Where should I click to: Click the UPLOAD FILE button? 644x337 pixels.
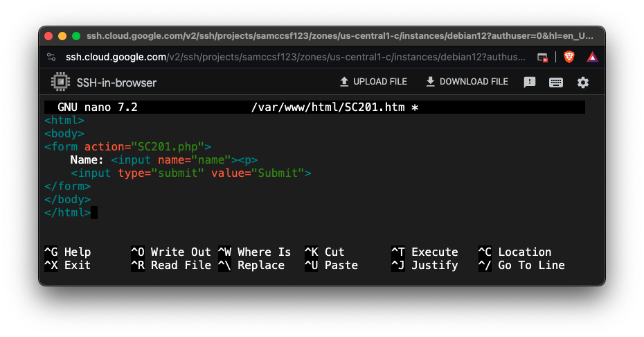373,82
